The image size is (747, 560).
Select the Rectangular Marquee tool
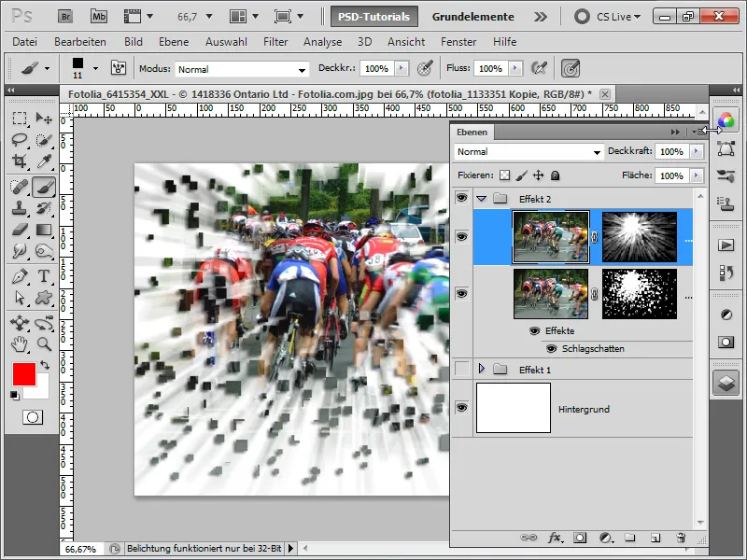[20, 119]
